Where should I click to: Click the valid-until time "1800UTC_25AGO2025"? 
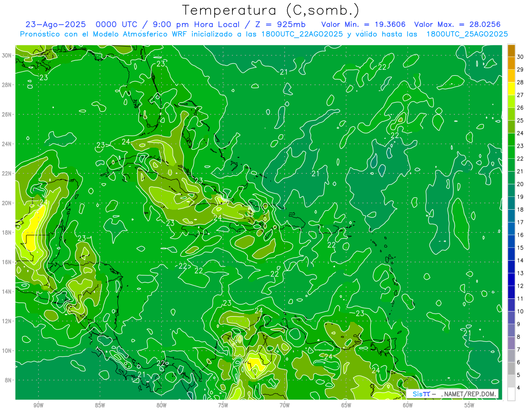467,34
